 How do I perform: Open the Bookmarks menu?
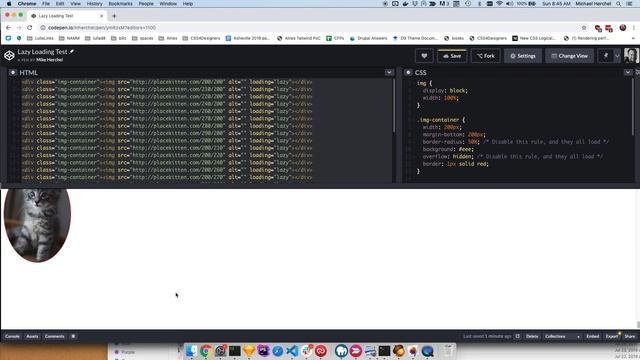(120, 4)
